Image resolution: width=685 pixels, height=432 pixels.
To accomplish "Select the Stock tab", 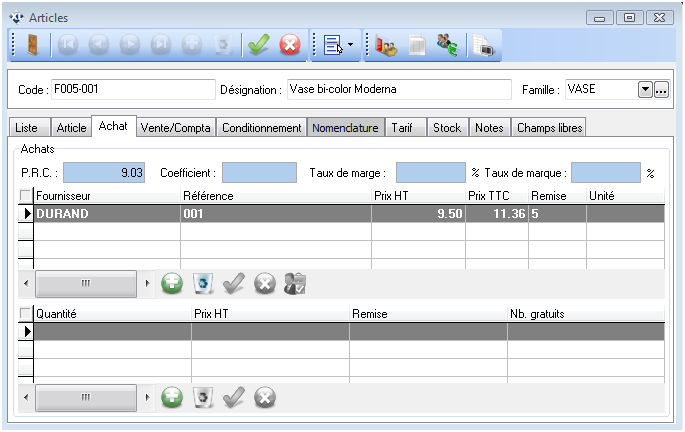I will coord(447,128).
